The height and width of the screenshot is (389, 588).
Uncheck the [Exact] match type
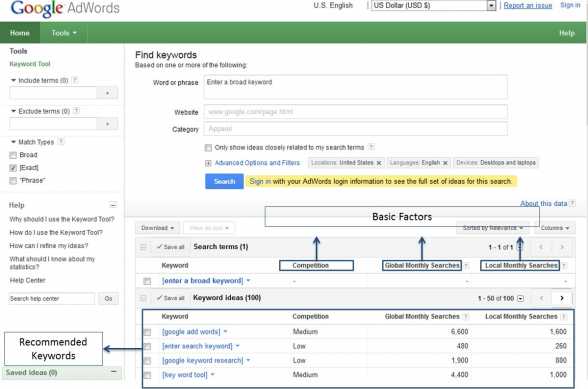tap(13, 168)
